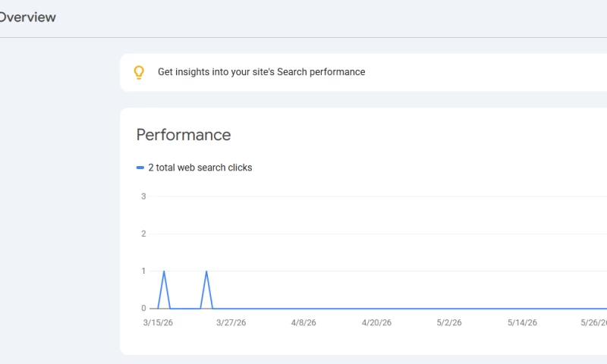Click the 5/2/26 date label
Screen dimensions: 607x364
click(x=449, y=322)
